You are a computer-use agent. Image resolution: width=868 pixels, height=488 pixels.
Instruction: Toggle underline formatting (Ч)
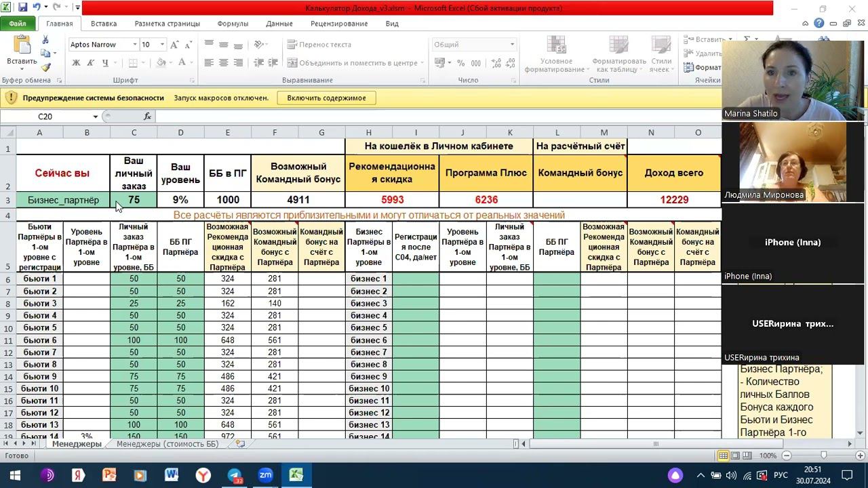tap(105, 63)
